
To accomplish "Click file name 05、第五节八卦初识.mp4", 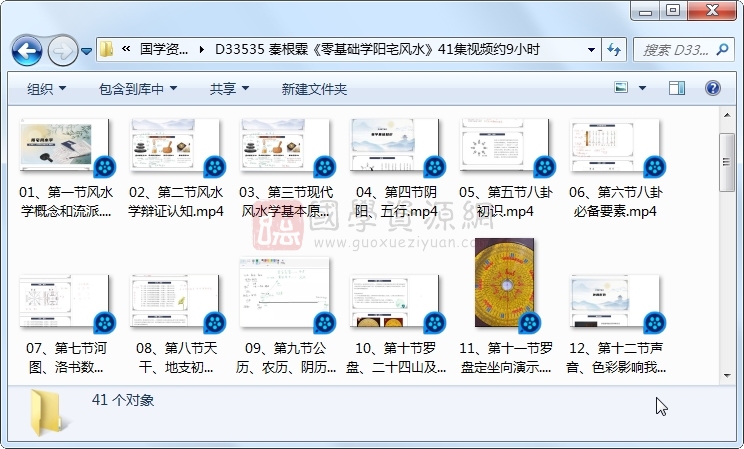I will point(505,201).
